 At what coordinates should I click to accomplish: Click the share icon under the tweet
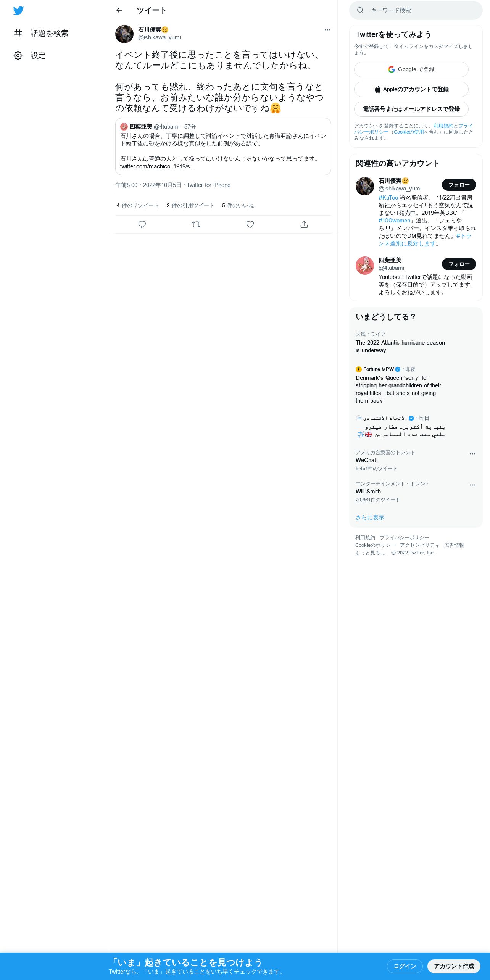click(x=304, y=224)
